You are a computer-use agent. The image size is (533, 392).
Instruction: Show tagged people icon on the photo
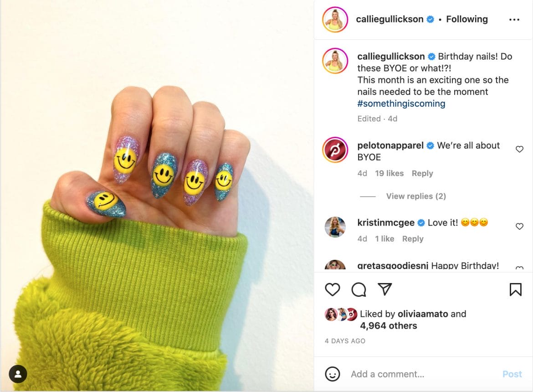click(18, 374)
